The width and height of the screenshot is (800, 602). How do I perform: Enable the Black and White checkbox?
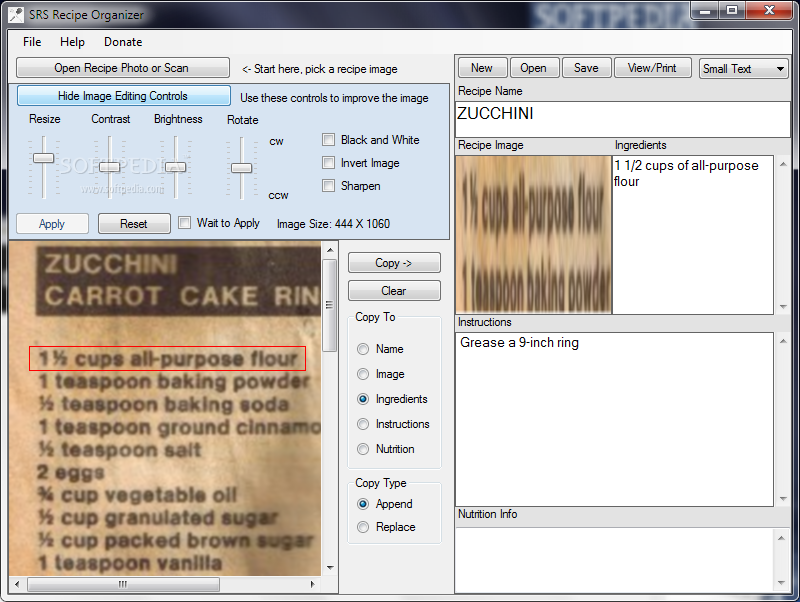329,140
